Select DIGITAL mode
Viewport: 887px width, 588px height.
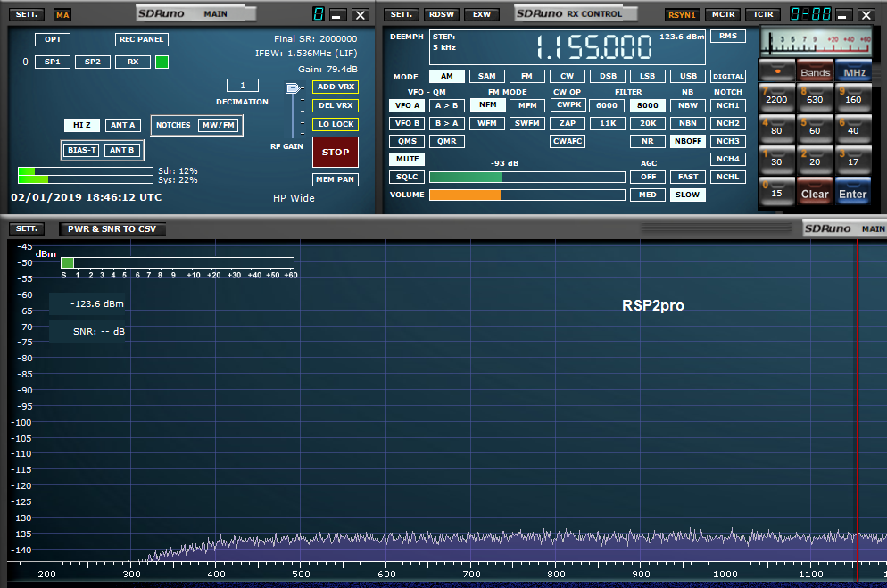pos(728,76)
